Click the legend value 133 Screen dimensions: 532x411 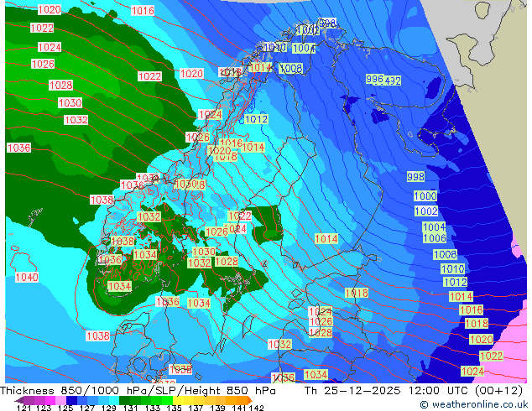[153, 408]
